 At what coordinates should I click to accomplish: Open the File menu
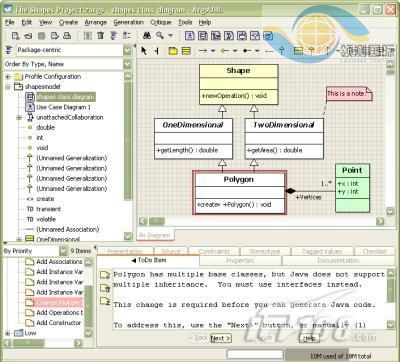10,22
